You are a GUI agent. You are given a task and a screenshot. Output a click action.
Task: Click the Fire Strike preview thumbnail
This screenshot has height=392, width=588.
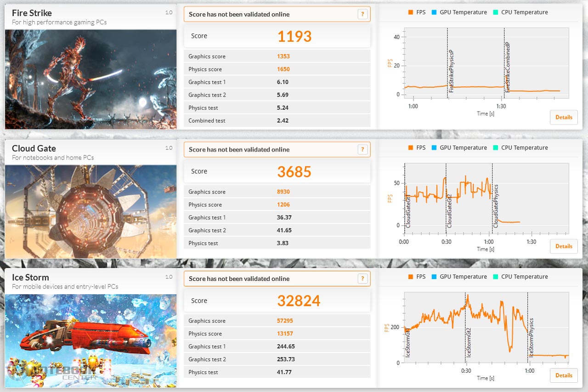coord(90,79)
